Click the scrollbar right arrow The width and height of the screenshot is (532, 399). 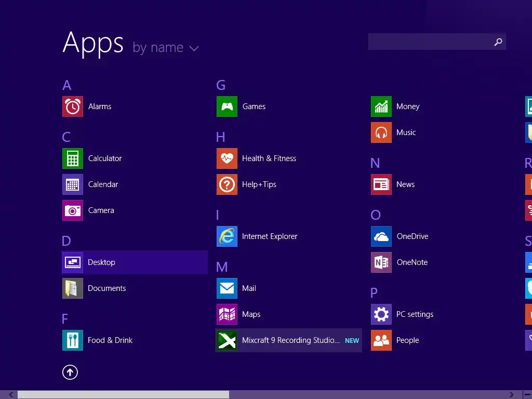point(511,395)
